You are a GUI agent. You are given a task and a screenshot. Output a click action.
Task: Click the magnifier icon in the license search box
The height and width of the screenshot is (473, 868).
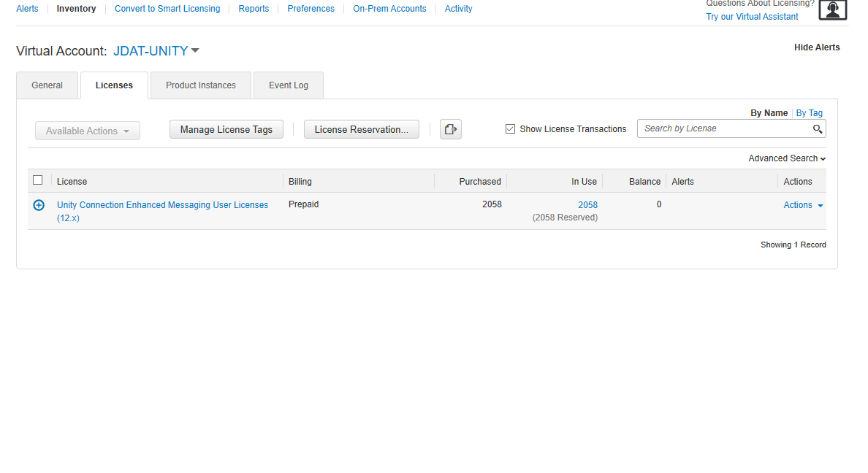coord(818,128)
